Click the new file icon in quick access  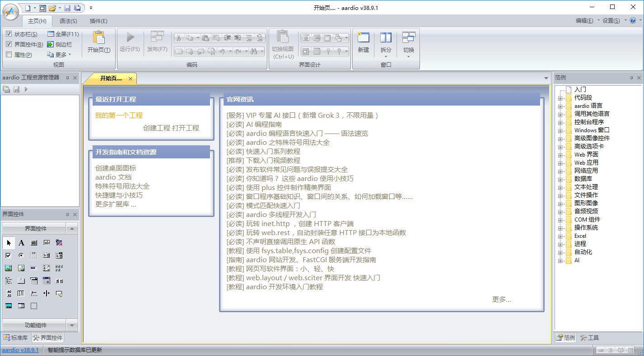28,8
